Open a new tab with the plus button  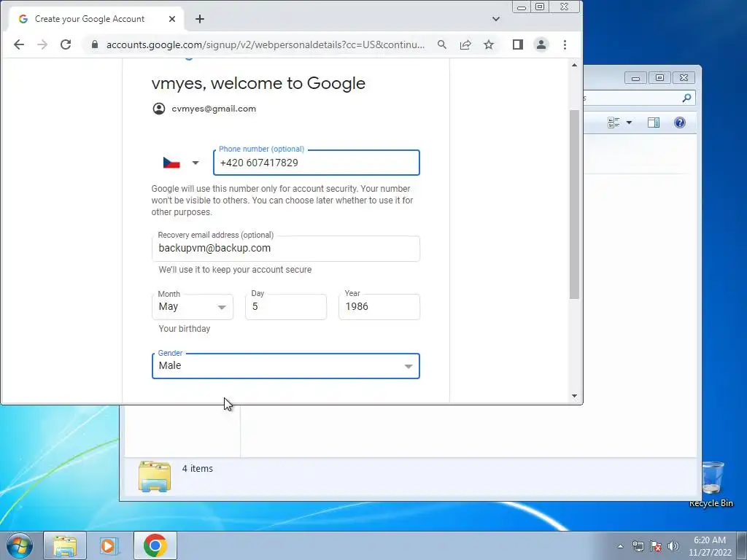tap(200, 19)
